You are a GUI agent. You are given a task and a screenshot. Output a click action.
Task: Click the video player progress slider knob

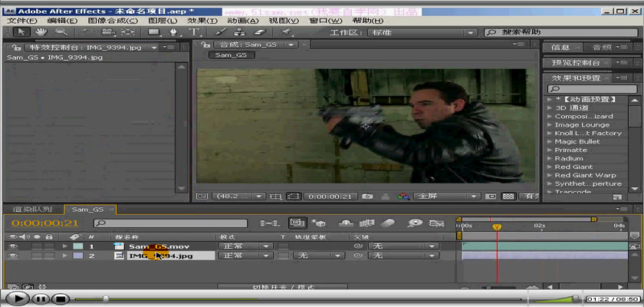pos(105,299)
